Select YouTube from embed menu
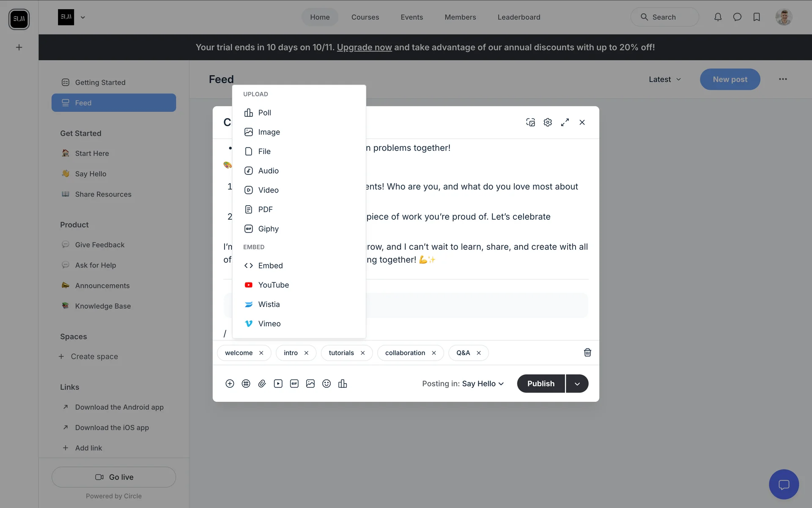This screenshot has width=812, height=508. 273,285
